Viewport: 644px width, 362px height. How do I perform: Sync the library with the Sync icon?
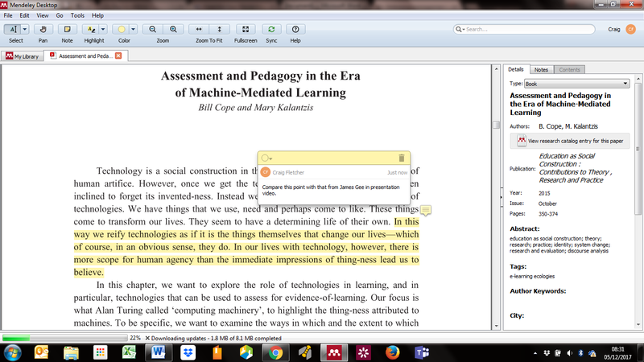[271, 29]
